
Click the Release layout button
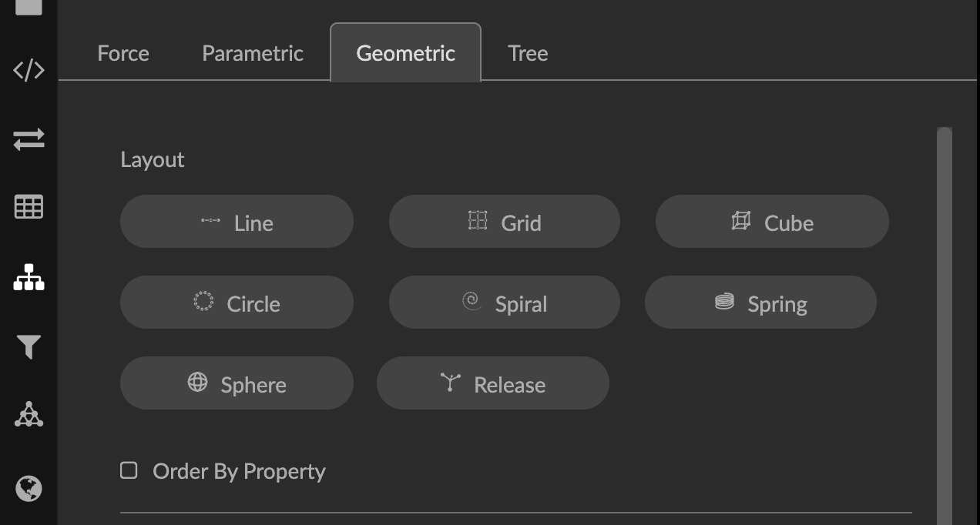click(x=492, y=383)
